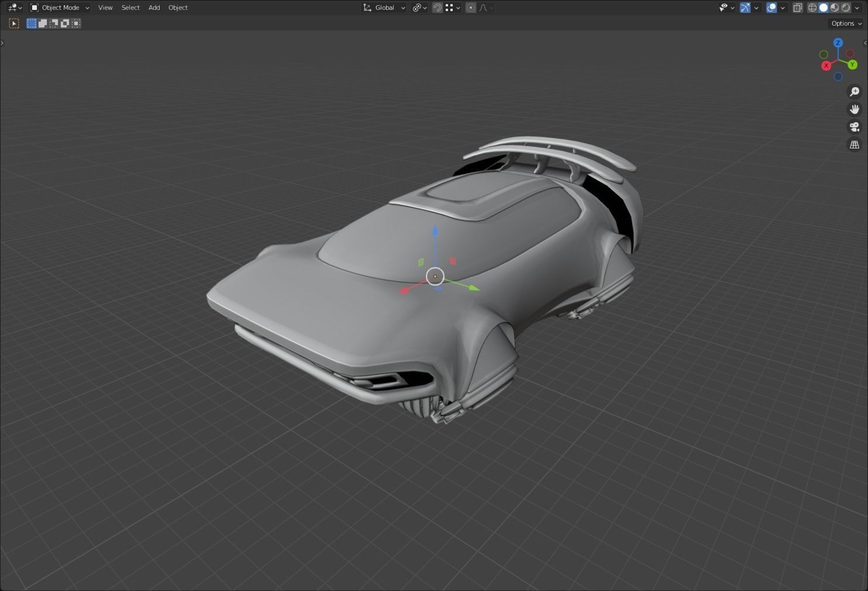868x591 pixels.
Task: Toggle X-Ray mode
Action: tap(797, 8)
